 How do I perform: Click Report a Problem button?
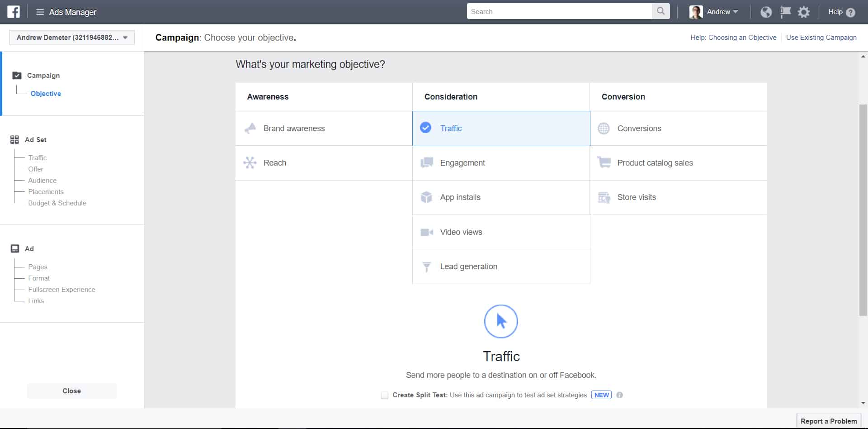[x=828, y=421]
